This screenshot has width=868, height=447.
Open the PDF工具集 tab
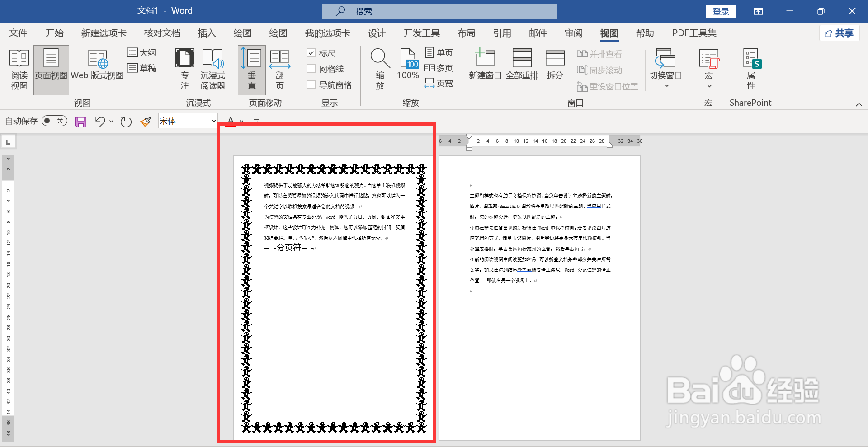click(x=694, y=33)
